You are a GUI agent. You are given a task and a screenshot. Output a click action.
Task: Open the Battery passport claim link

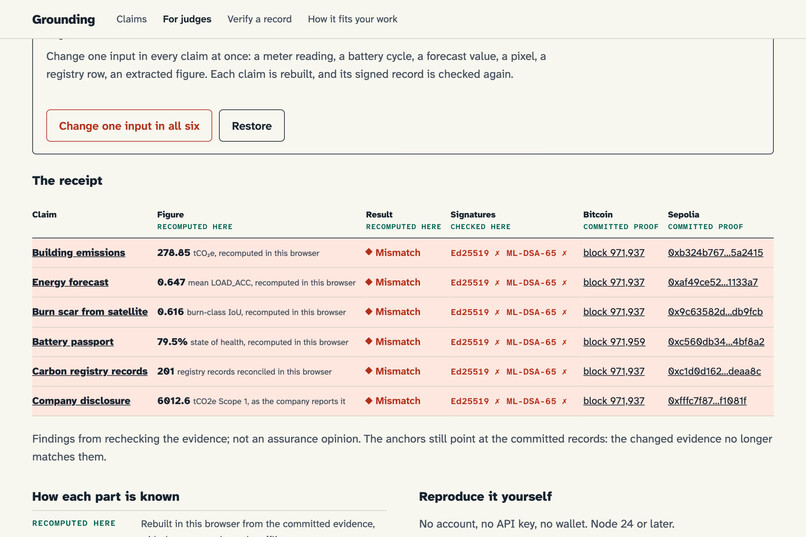[x=73, y=341]
